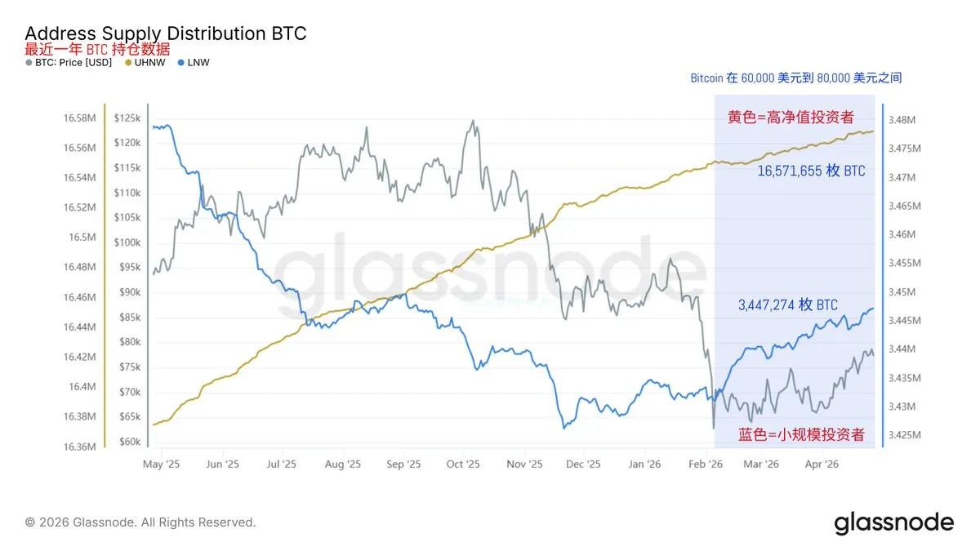This screenshot has width=980, height=551.
Task: Toggle the LNW legend series
Action: tap(198, 62)
